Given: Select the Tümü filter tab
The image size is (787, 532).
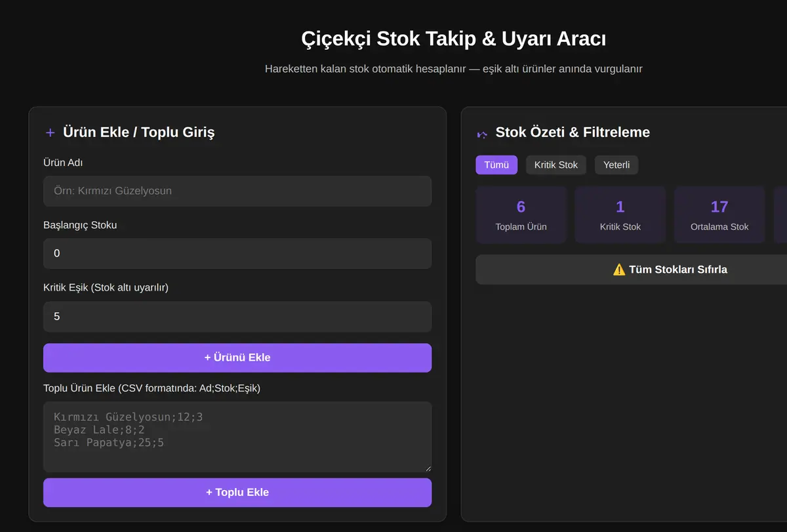Looking at the screenshot, I should [x=496, y=165].
